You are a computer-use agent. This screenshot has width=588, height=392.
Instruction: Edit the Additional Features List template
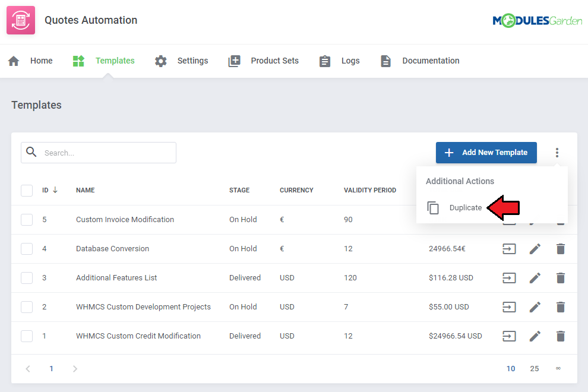(x=535, y=278)
